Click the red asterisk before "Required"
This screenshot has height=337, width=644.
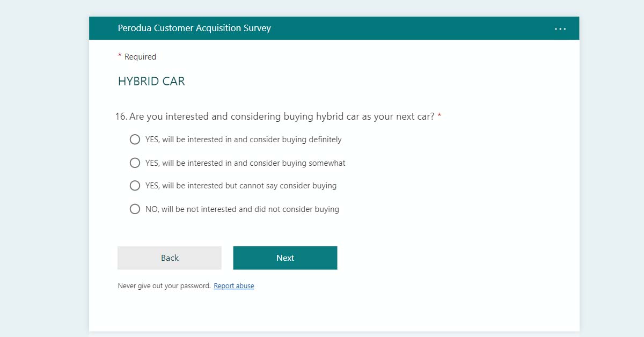point(120,56)
